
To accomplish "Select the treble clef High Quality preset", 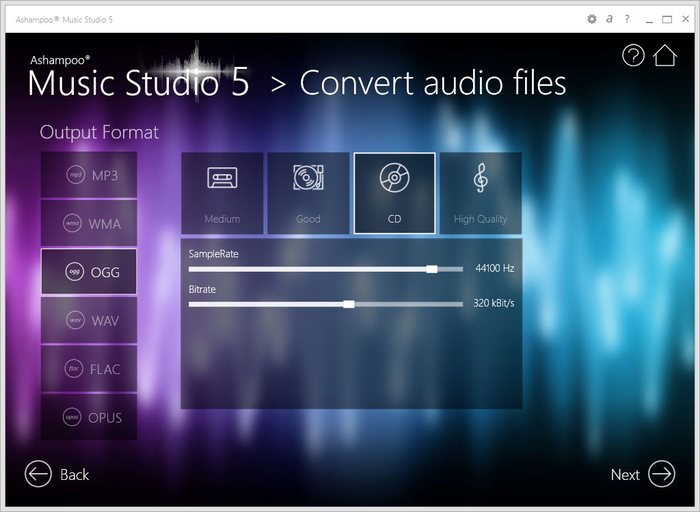I will pyautogui.click(x=481, y=193).
